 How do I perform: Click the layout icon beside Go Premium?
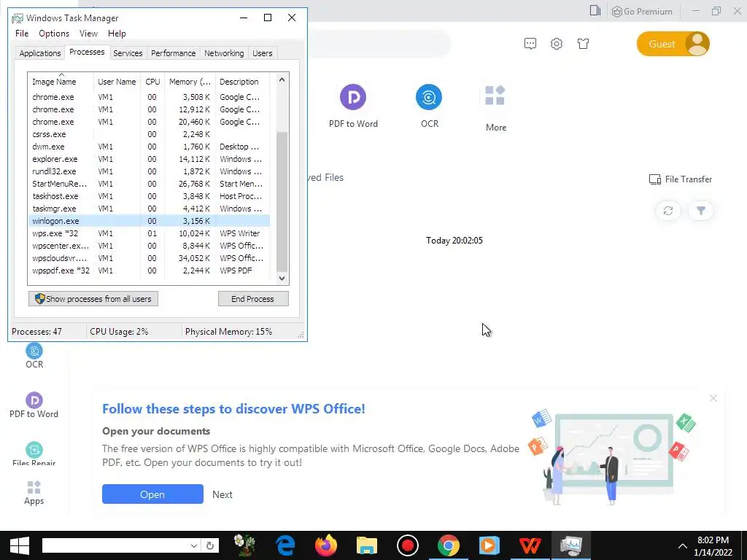[595, 10]
